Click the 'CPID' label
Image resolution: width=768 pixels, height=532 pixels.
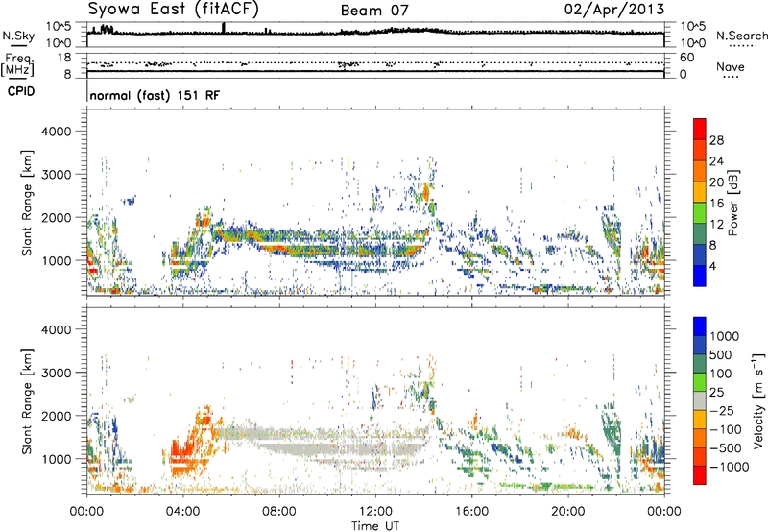point(21,91)
